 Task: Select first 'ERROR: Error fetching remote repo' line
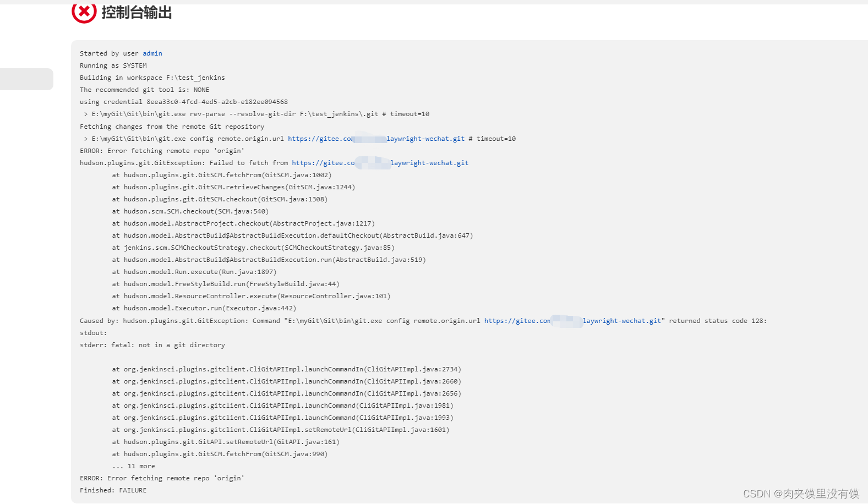162,151
